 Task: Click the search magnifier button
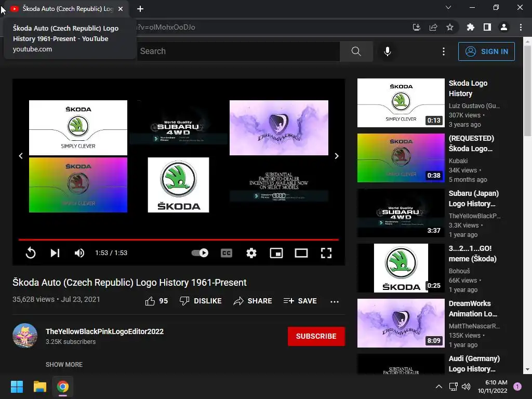[x=356, y=51]
